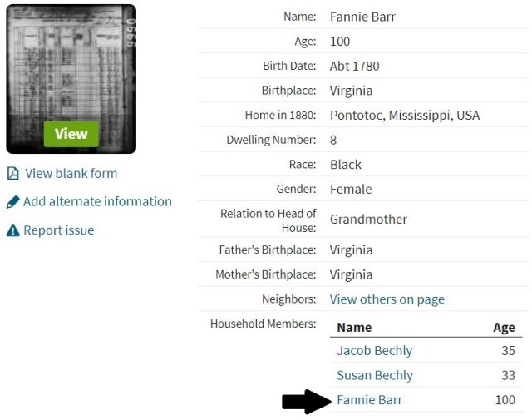Screen dimensions: 532x420
Task: Select the Add alternate information link
Action: click(x=97, y=202)
